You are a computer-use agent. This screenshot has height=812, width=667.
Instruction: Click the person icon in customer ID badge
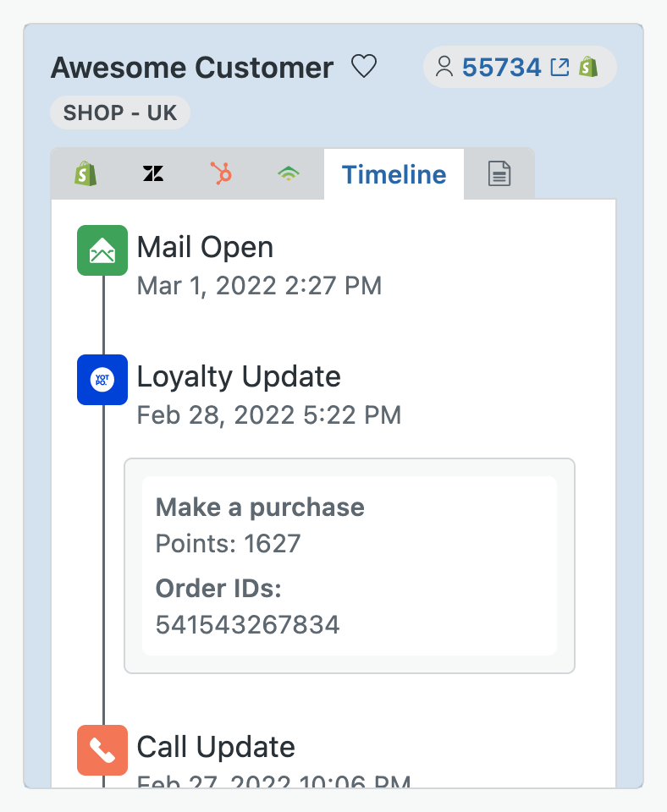tap(444, 67)
